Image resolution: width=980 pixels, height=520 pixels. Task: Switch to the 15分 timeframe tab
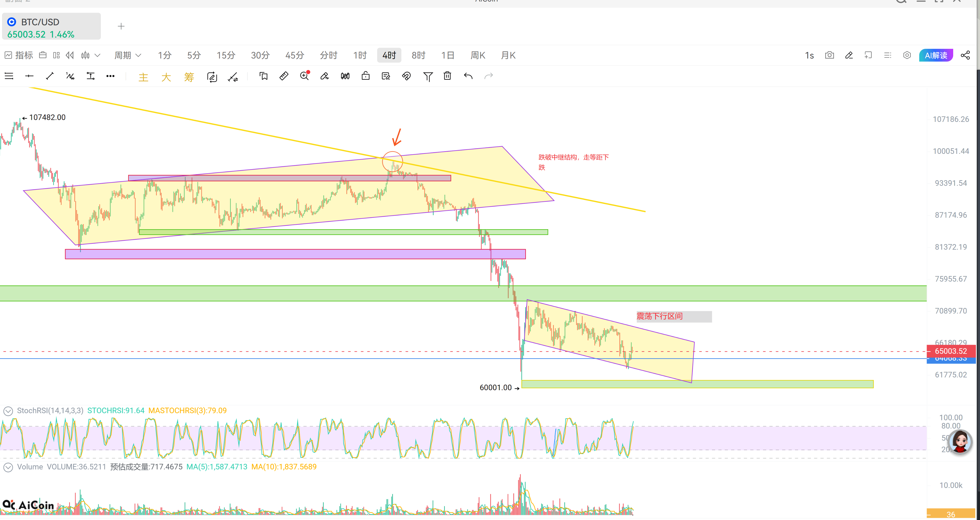[x=226, y=56]
